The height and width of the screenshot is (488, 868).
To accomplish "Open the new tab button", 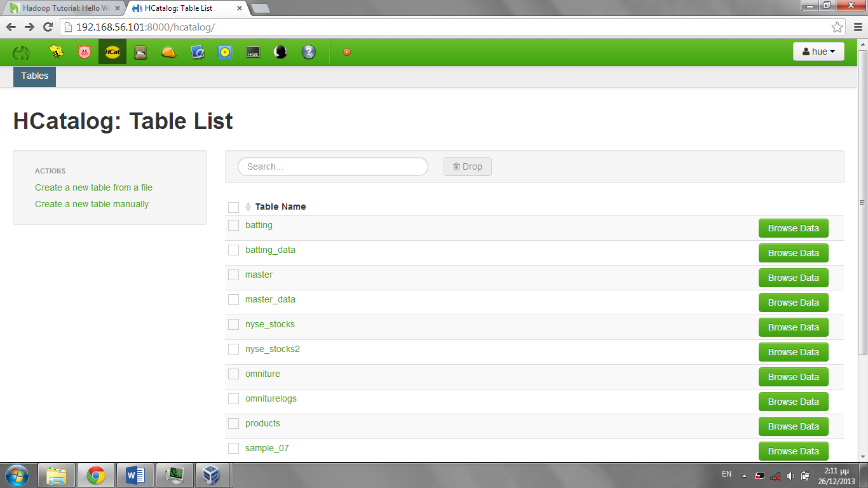I will click(x=260, y=8).
